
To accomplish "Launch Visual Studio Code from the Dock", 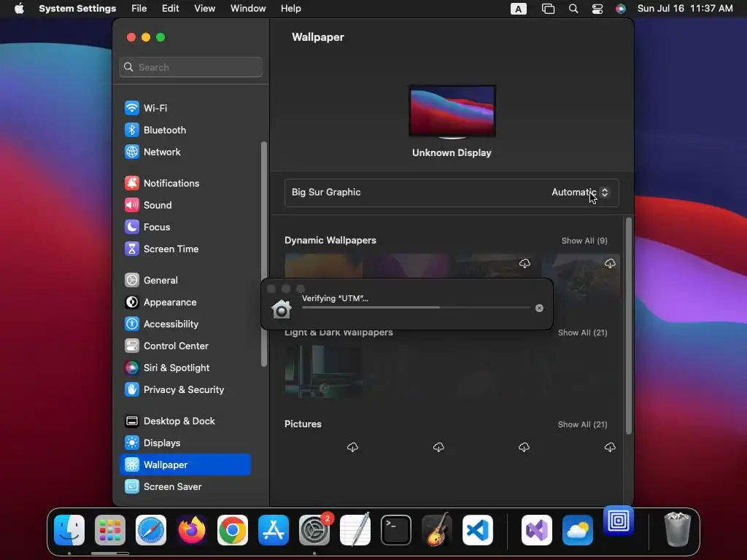I will pyautogui.click(x=477, y=530).
